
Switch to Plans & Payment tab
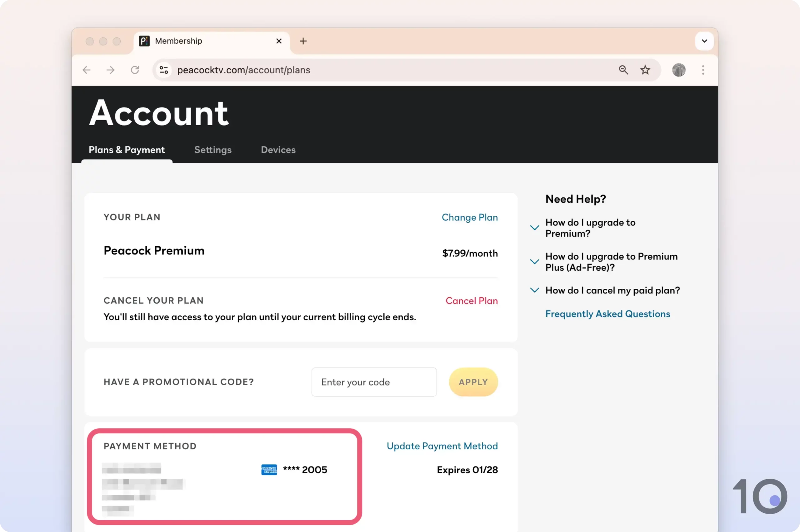(127, 150)
